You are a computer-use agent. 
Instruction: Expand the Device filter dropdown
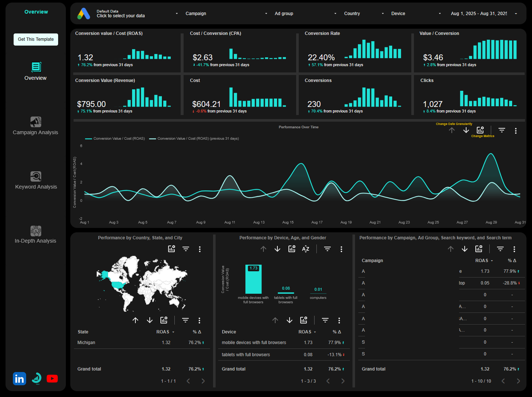(x=416, y=14)
